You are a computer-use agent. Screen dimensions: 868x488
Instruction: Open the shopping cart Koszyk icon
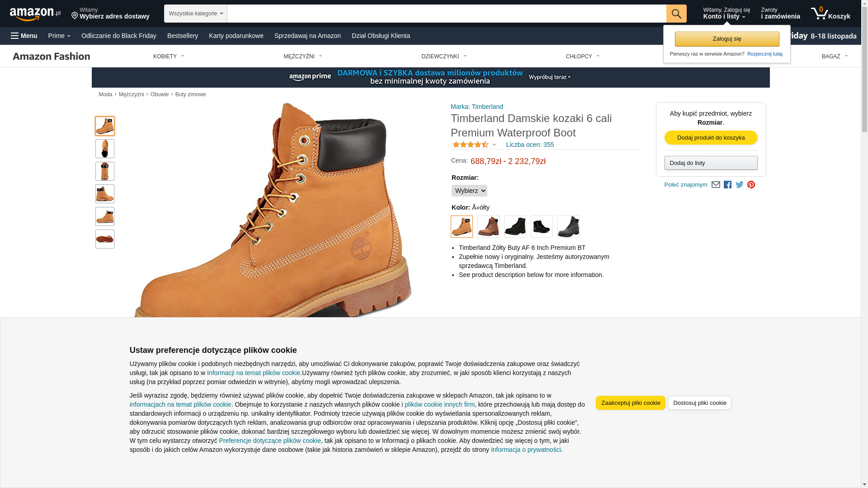pyautogui.click(x=830, y=14)
